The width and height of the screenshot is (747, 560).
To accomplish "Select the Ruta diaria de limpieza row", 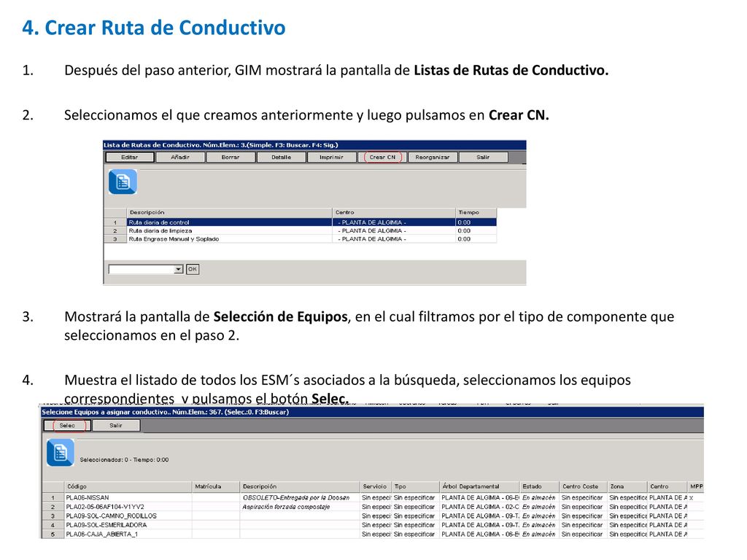I will 300,230.
